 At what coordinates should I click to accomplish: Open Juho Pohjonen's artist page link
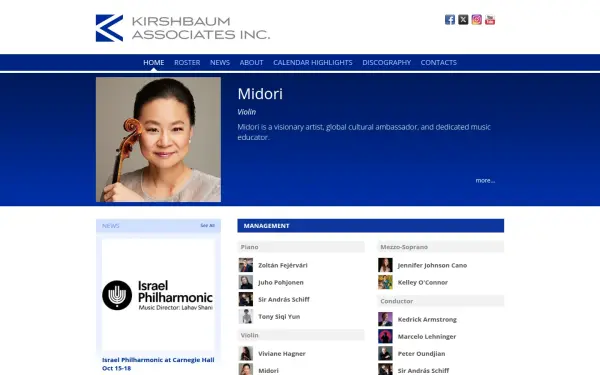click(x=281, y=282)
